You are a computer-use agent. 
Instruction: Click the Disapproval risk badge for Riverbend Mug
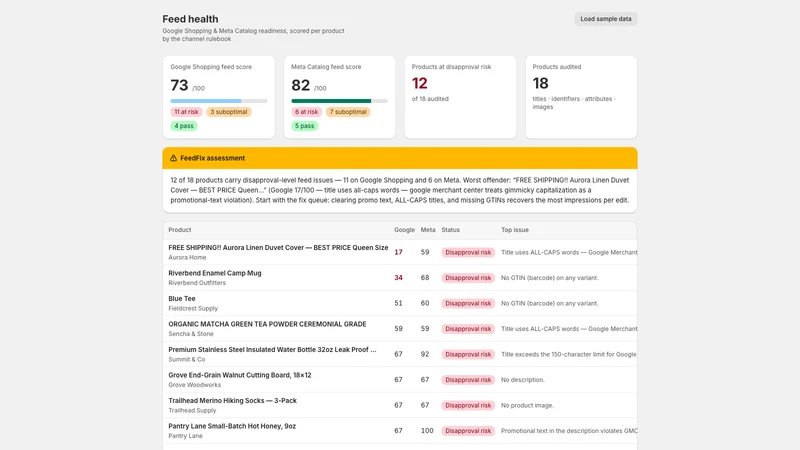[468, 278]
